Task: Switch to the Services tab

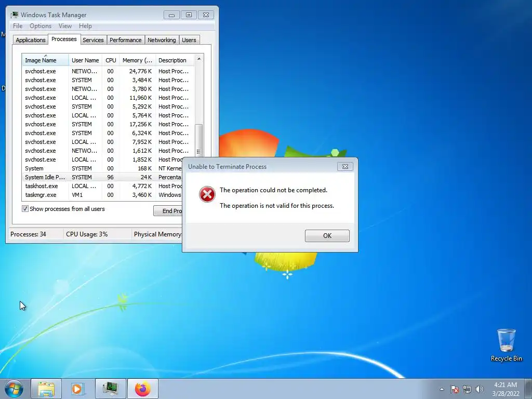Action: [93, 40]
